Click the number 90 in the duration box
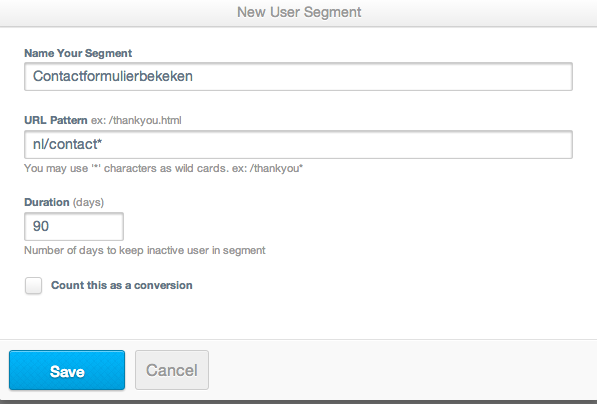The image size is (597, 404). [x=41, y=226]
